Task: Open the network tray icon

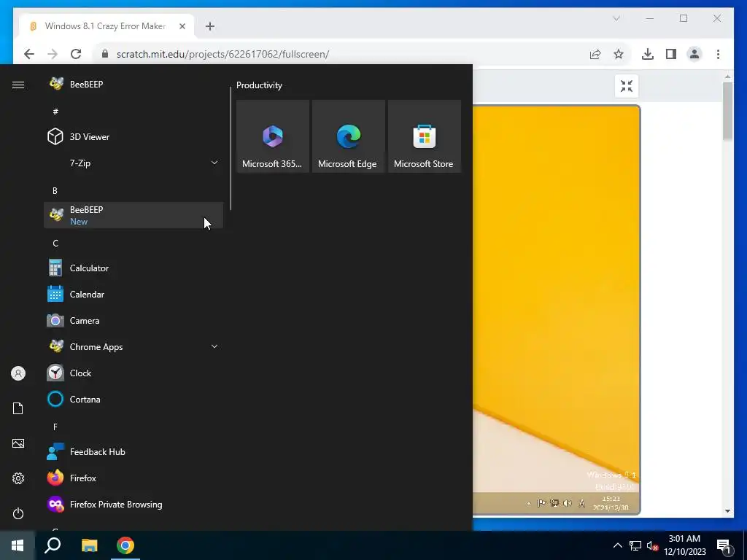Action: (635, 545)
